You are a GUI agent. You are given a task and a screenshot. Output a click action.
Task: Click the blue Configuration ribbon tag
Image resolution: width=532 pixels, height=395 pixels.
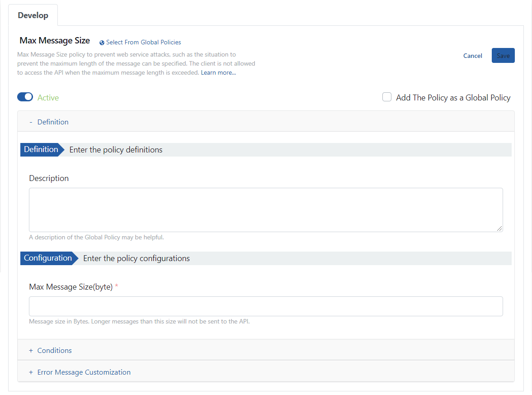click(x=48, y=258)
